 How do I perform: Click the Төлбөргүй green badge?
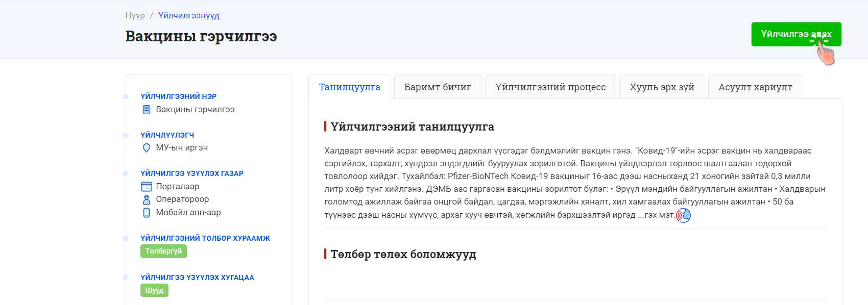click(x=163, y=251)
